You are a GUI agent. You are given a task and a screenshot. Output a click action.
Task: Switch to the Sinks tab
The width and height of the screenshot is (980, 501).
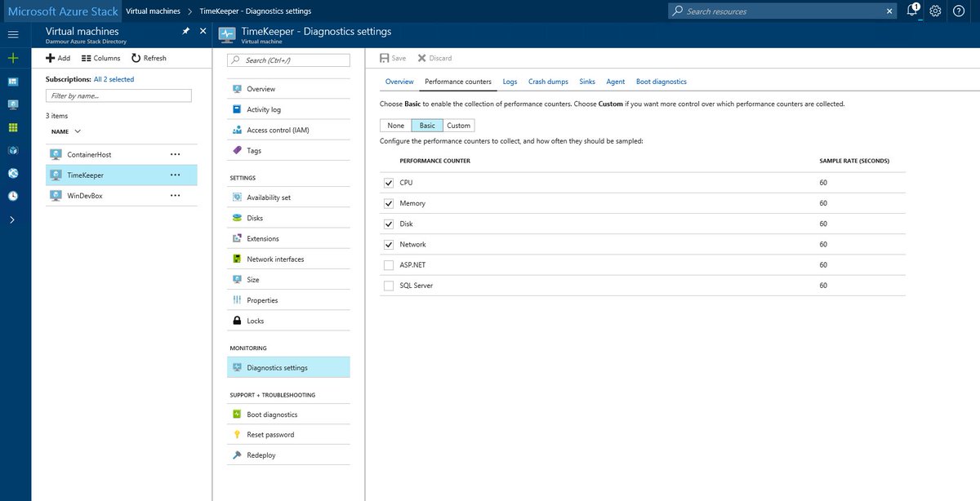tap(587, 82)
